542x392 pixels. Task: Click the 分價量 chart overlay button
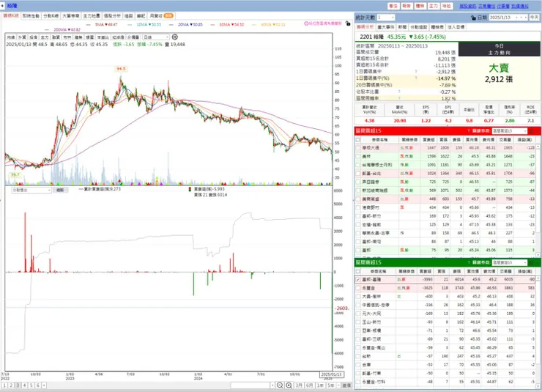point(133,37)
